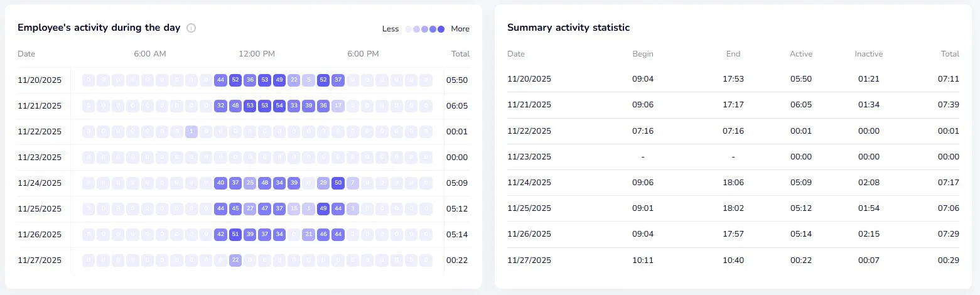Image resolution: width=980 pixels, height=295 pixels.
Task: Click the info icon beside Employee's activity title
Action: [x=191, y=28]
